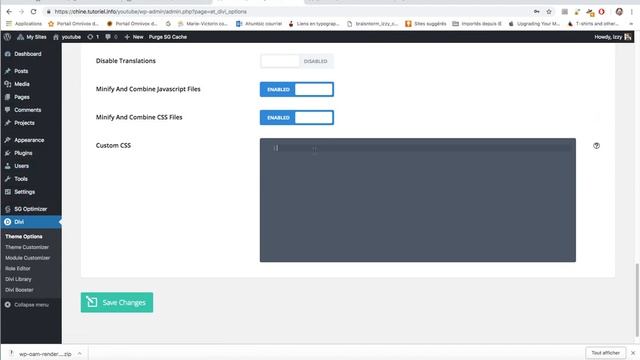The width and height of the screenshot is (640, 360).
Task: Click inside the Custom CSS editor
Action: [x=418, y=200]
